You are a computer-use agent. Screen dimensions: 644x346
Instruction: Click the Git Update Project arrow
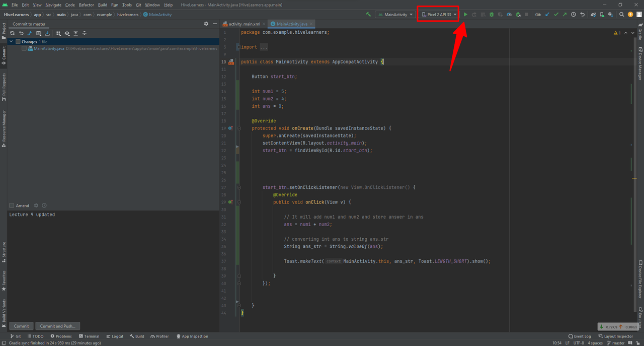[547, 15]
